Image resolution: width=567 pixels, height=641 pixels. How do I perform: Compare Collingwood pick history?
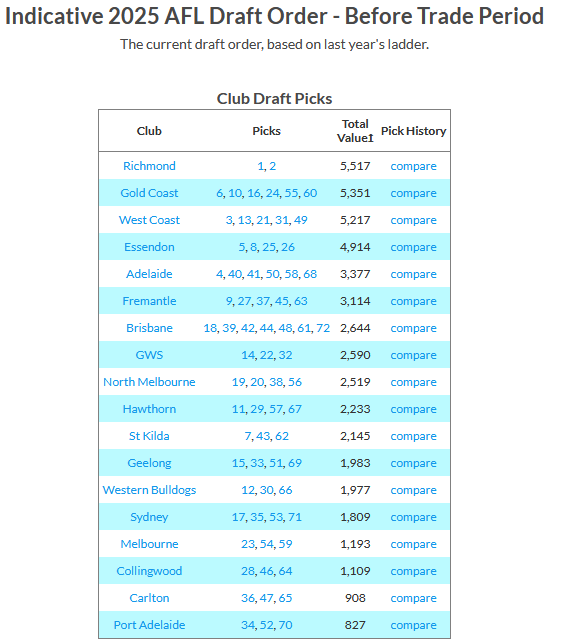tap(413, 571)
